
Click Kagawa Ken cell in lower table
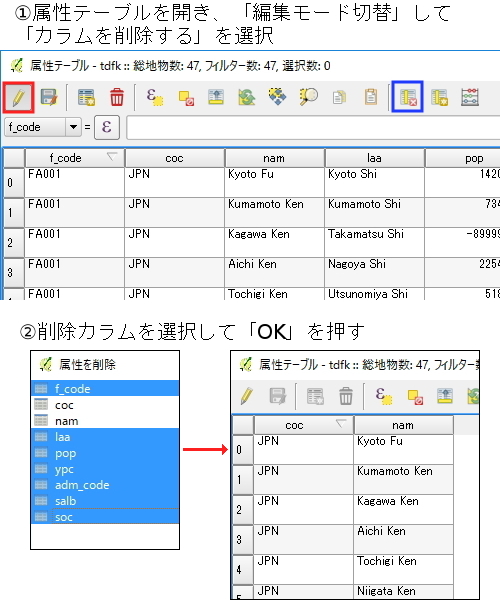404,510
